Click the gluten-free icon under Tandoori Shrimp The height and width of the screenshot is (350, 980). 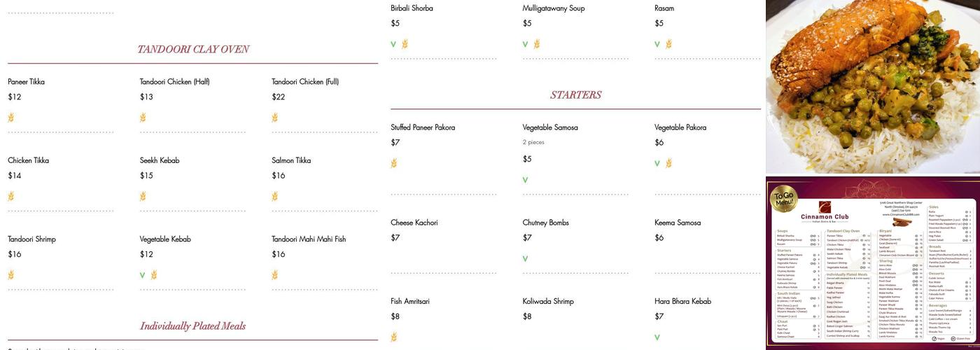coord(11,275)
